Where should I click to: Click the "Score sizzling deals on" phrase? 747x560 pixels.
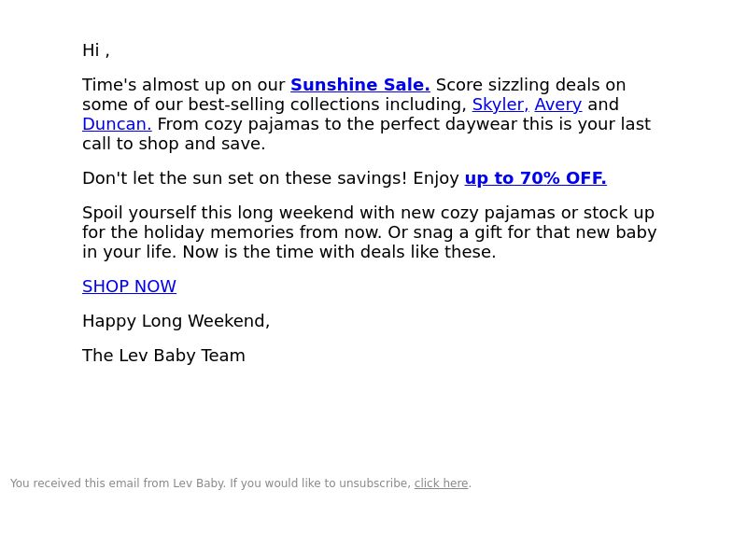click(530, 85)
